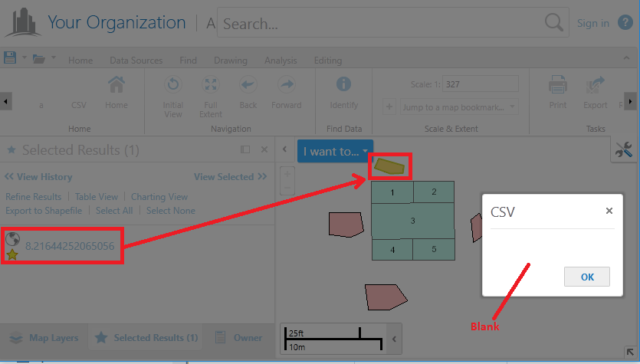Click the Print icon

coord(557,85)
